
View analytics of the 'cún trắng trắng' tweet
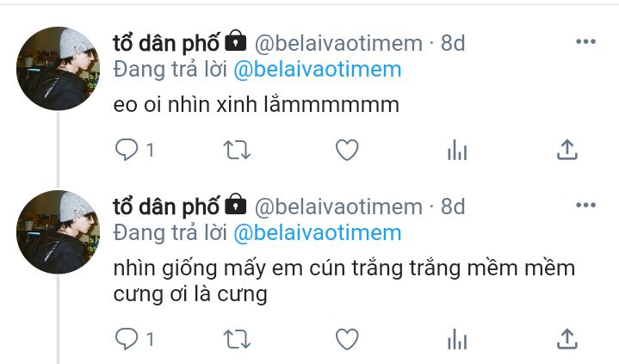(x=457, y=339)
